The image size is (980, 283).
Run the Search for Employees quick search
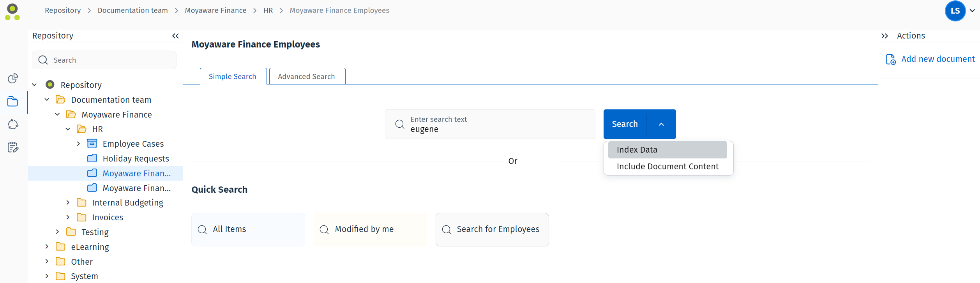coord(492,229)
